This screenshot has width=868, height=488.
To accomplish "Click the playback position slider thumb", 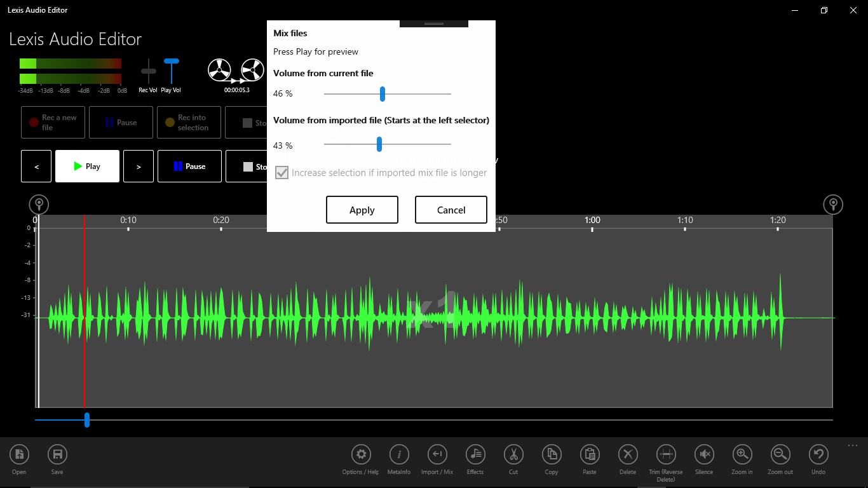I will [x=87, y=420].
